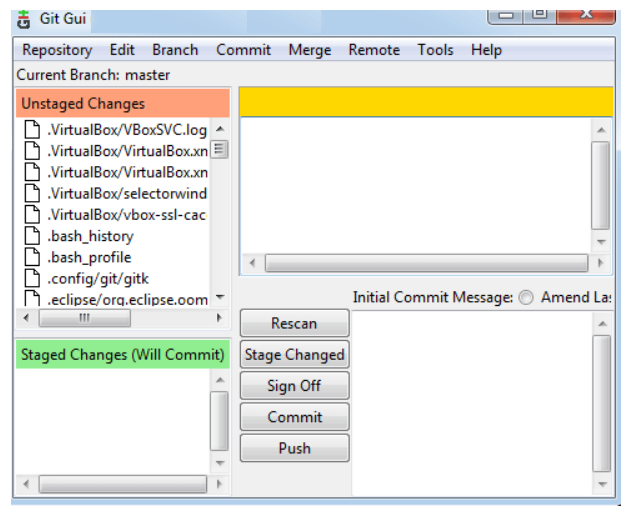Open the Repository menu
632x514 pixels.
(x=57, y=50)
